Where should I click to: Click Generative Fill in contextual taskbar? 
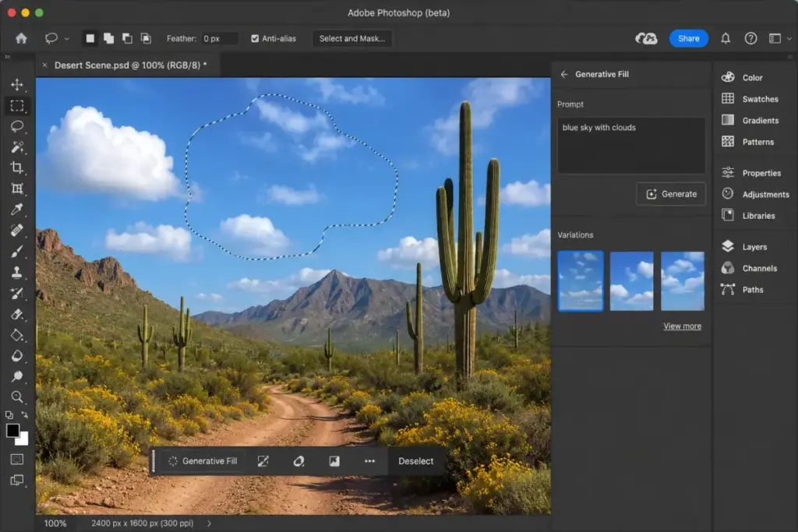[x=203, y=461]
